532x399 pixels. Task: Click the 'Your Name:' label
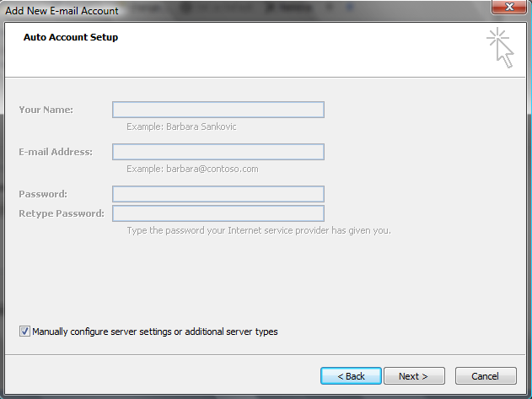pyautogui.click(x=46, y=110)
